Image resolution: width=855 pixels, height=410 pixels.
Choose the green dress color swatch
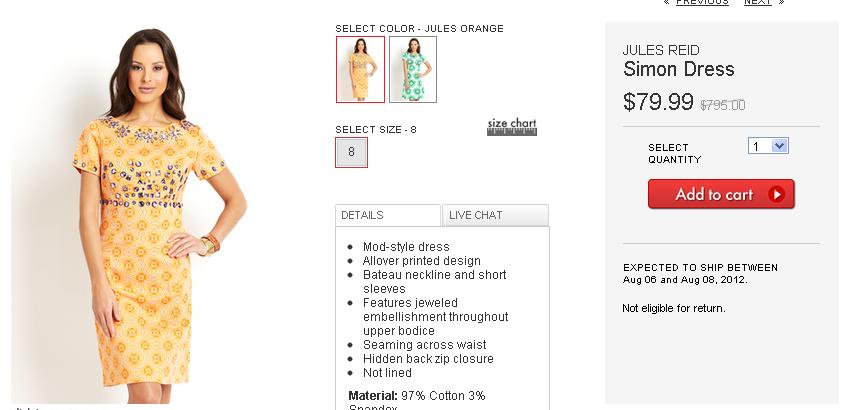click(412, 69)
